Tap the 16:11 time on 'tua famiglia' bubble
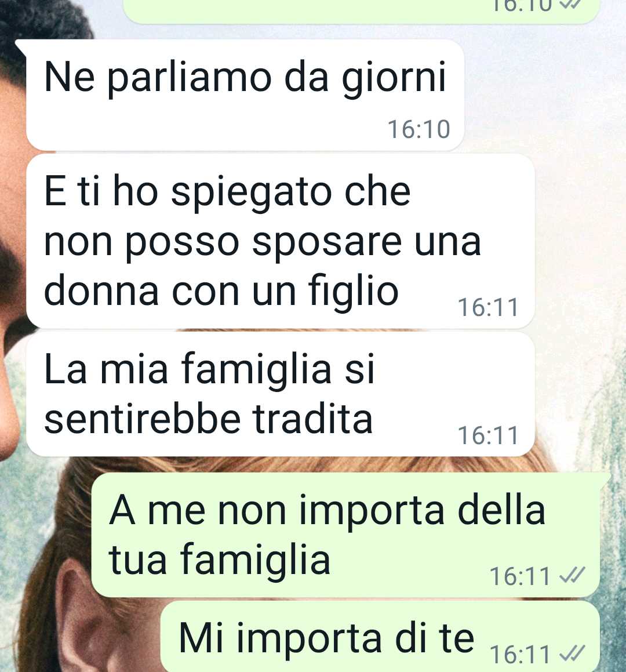Screen dimensions: 626x672 520,576
